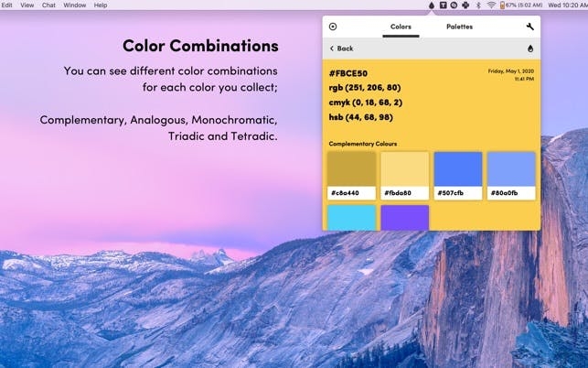This screenshot has height=368, width=588.
Task: Select the purple swatch in second row
Action: pyautogui.click(x=404, y=218)
